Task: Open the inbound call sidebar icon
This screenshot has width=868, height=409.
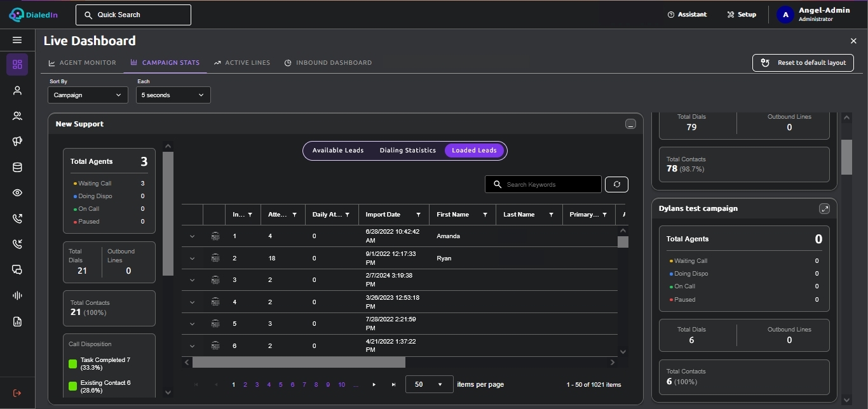Action: [x=17, y=244]
